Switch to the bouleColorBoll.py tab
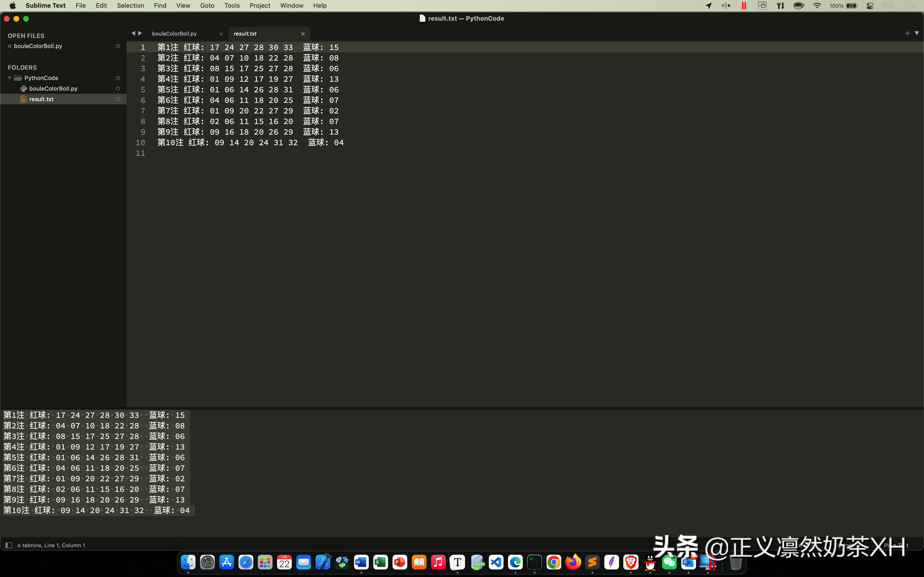 174,34
